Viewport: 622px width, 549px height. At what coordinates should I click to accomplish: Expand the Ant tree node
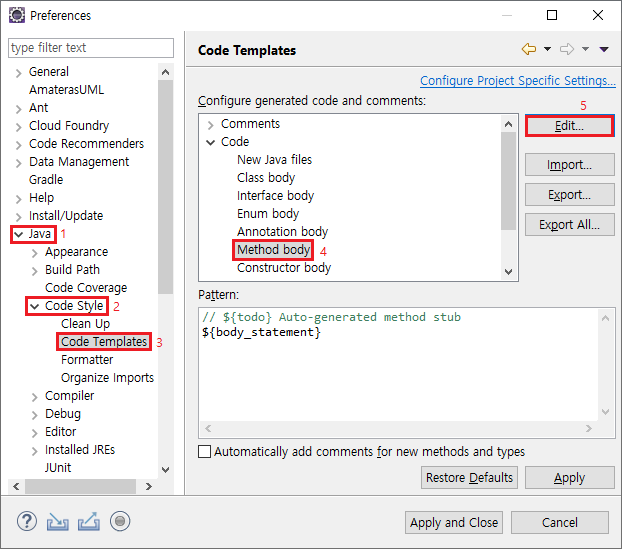click(18, 109)
